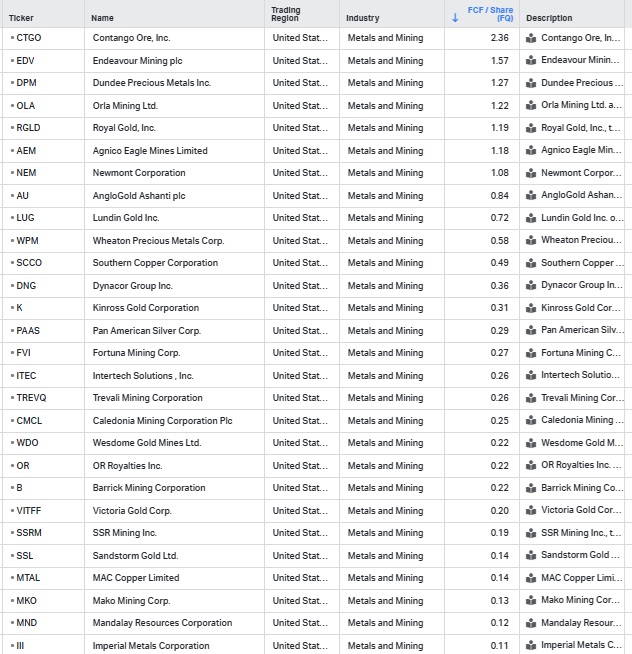The width and height of the screenshot is (632, 654).
Task: Open description icon for Mako Mining
Action: [531, 601]
